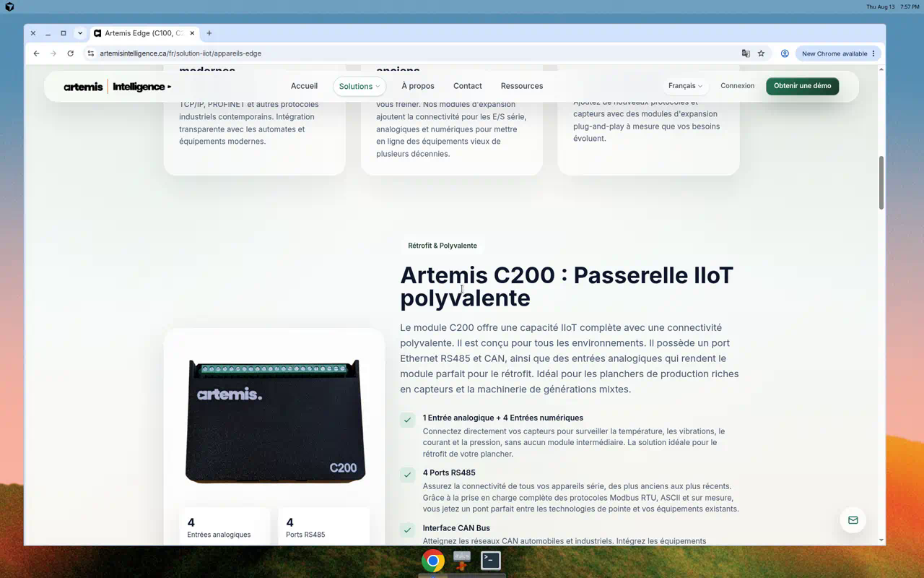Click the floating mail contact icon
This screenshot has width=924, height=578.
tap(853, 520)
